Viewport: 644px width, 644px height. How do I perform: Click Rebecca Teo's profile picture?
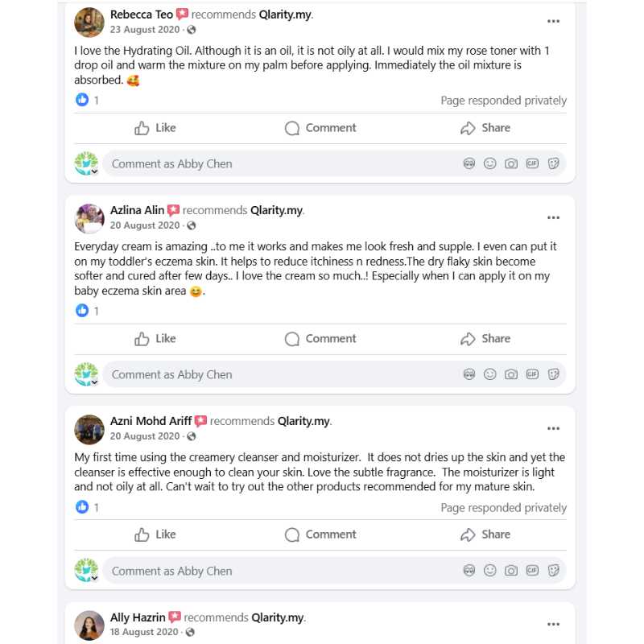pos(89,22)
